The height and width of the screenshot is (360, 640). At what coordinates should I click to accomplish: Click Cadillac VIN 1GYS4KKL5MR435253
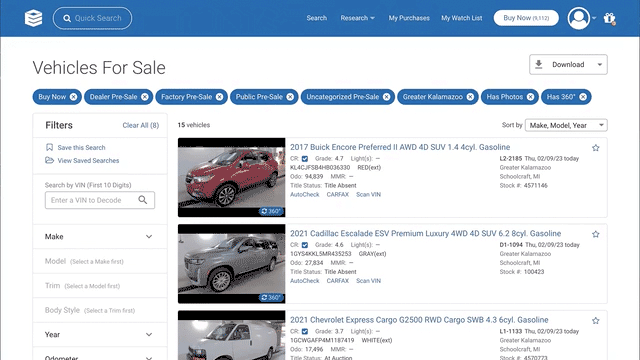tap(320, 254)
